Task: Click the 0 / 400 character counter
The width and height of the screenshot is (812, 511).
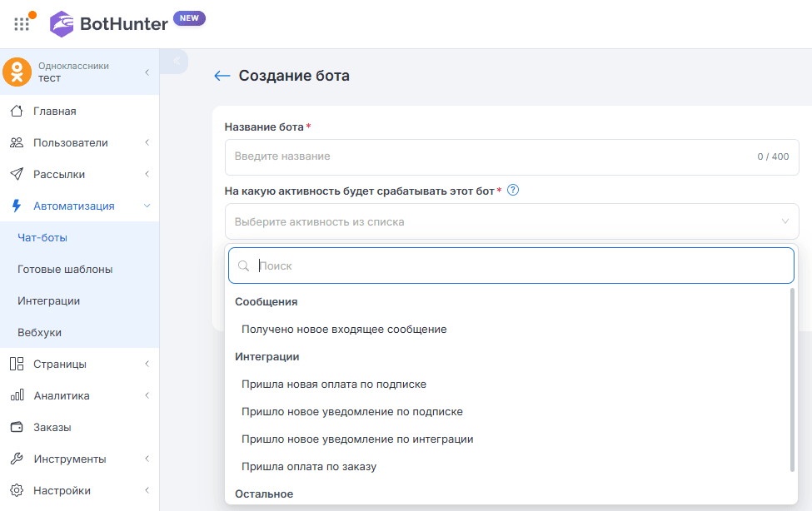Action: [773, 156]
